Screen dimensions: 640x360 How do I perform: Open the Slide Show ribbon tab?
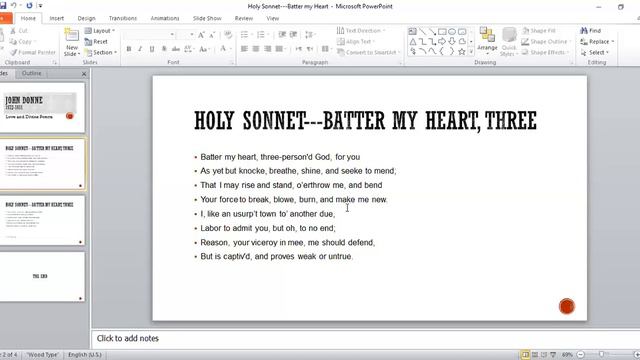(x=207, y=18)
